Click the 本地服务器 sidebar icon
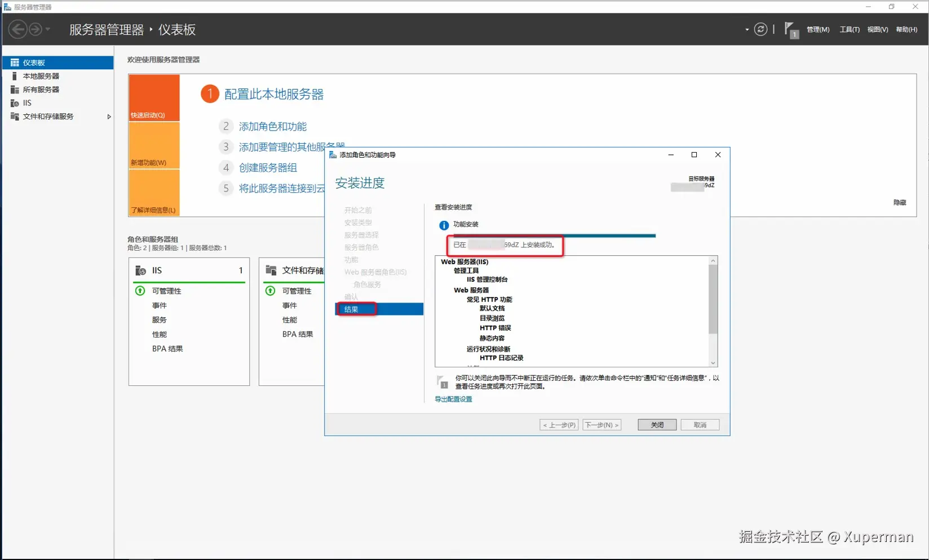929x560 pixels. pos(15,76)
